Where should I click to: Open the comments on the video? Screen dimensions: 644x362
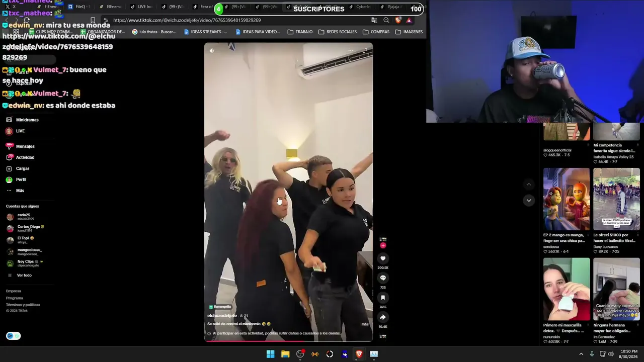383,278
